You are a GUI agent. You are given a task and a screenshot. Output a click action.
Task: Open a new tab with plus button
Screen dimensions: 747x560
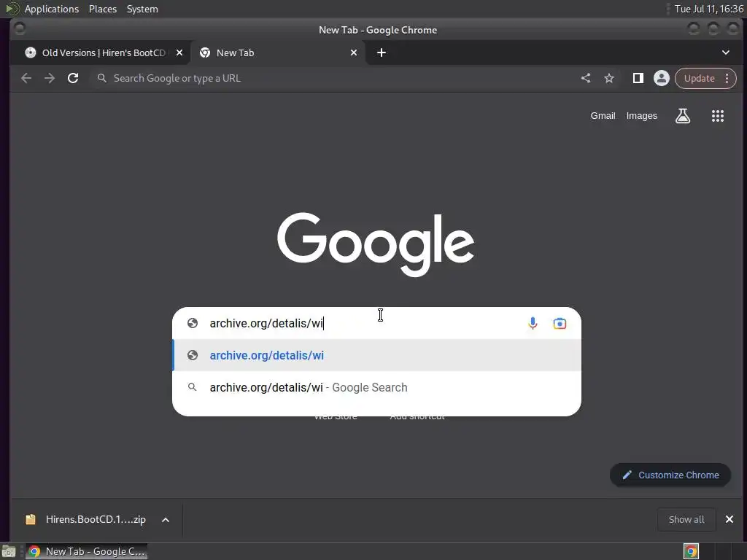(382, 52)
